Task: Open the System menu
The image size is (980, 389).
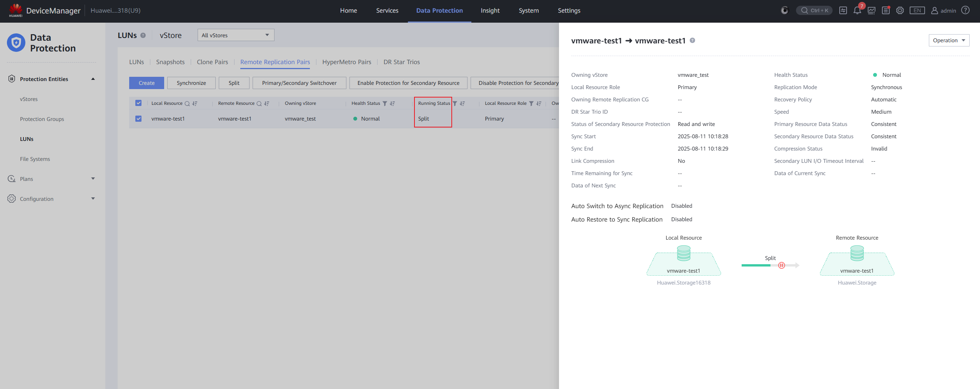Action: click(x=529, y=10)
